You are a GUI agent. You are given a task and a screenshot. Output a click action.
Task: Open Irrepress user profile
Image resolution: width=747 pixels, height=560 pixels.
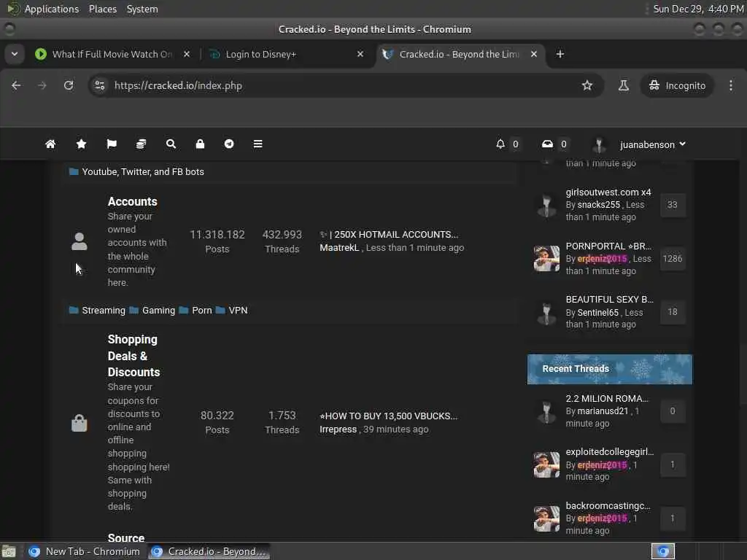pos(338,429)
